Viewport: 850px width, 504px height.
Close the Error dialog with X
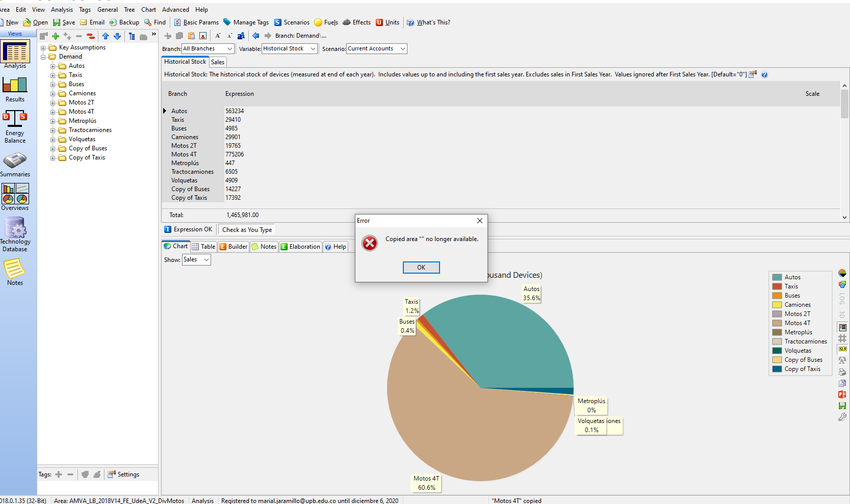point(480,221)
